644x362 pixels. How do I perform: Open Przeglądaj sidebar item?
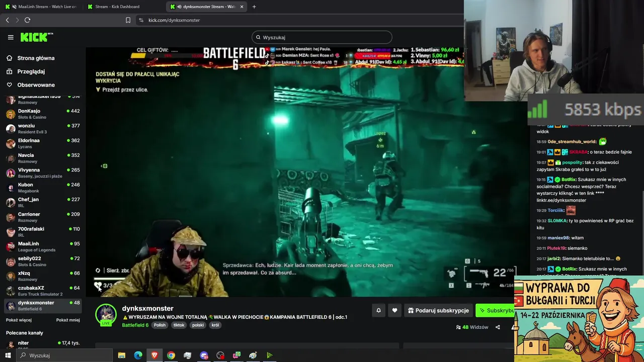click(x=43, y=71)
